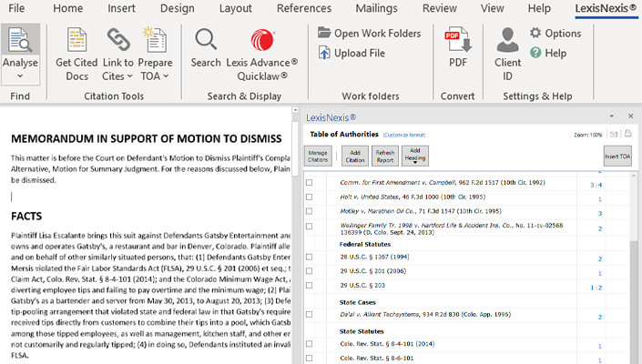Open the LexisNexis pane options arrow
642x364 pixels.
click(x=612, y=116)
